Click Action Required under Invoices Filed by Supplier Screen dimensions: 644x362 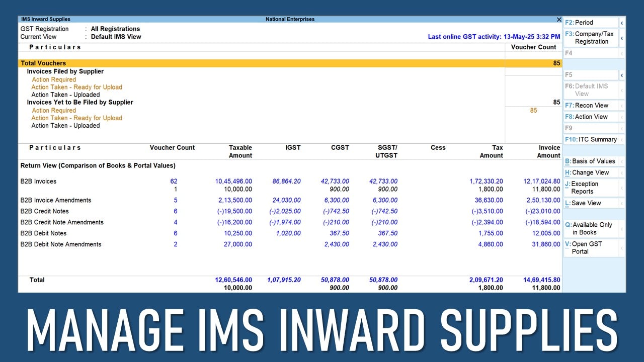54,79
